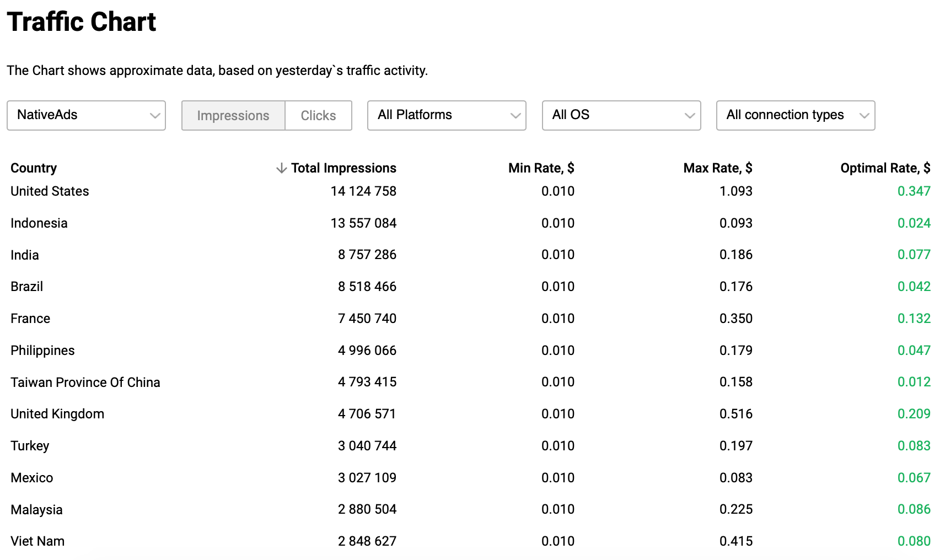This screenshot has width=945, height=560.
Task: Click the Indonesia country row
Action: pos(39,223)
